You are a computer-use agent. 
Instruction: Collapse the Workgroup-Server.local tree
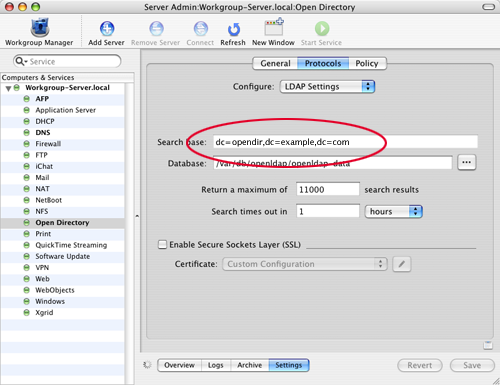tap(8, 88)
